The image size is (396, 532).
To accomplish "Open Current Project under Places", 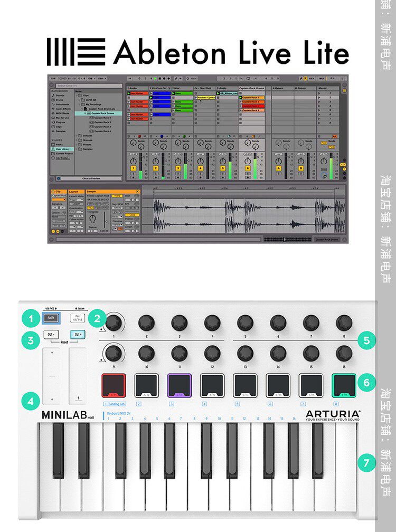I will click(x=62, y=154).
